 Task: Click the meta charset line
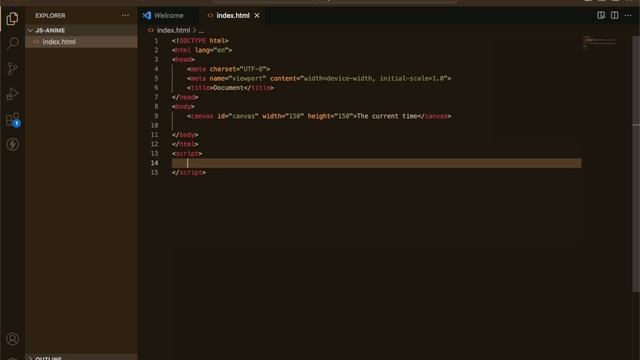point(229,69)
